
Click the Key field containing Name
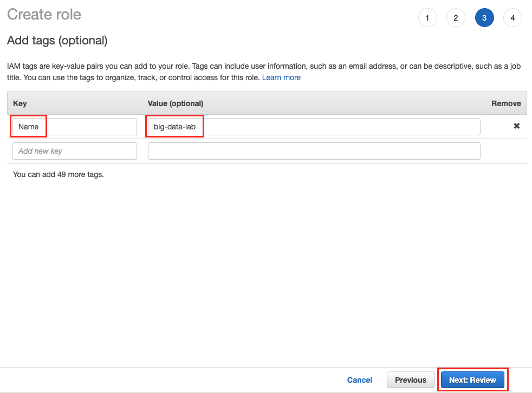pos(74,127)
